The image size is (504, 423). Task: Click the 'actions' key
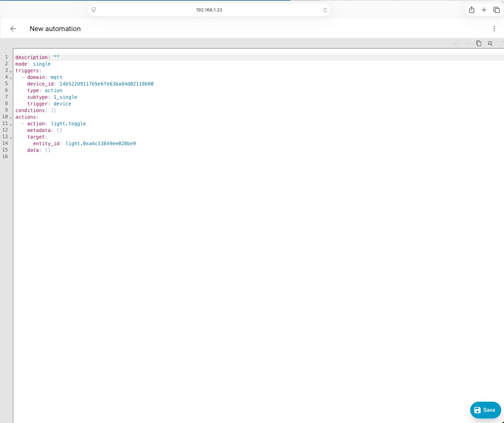click(x=25, y=117)
